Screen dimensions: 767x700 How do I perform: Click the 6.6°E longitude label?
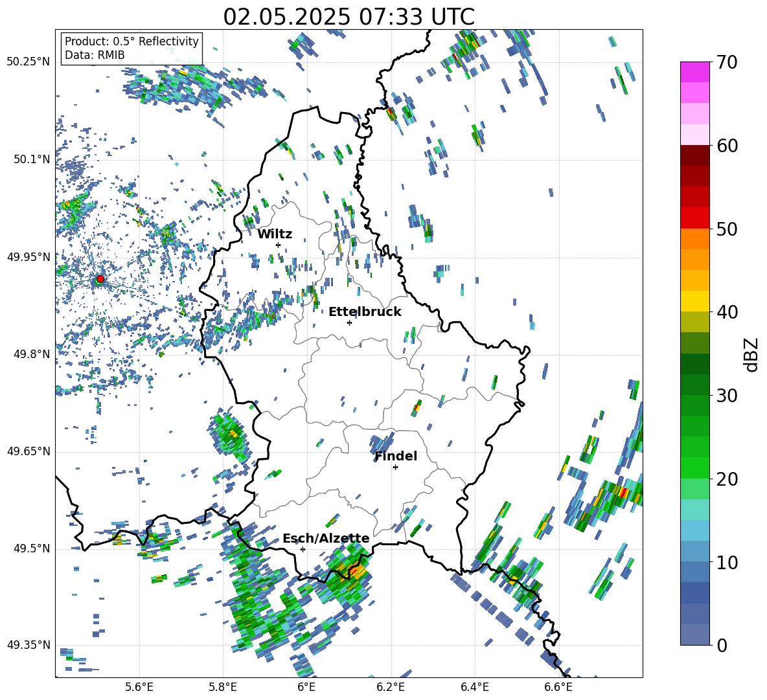pos(558,687)
